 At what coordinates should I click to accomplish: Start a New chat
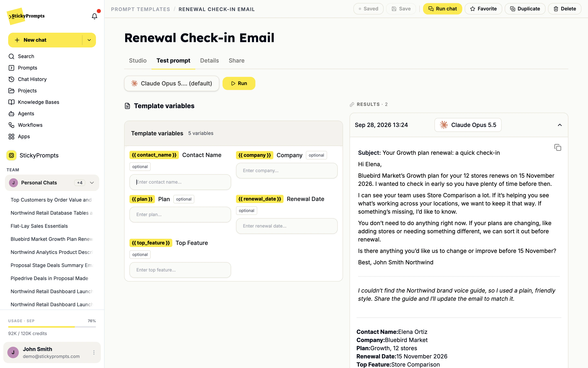(45, 40)
